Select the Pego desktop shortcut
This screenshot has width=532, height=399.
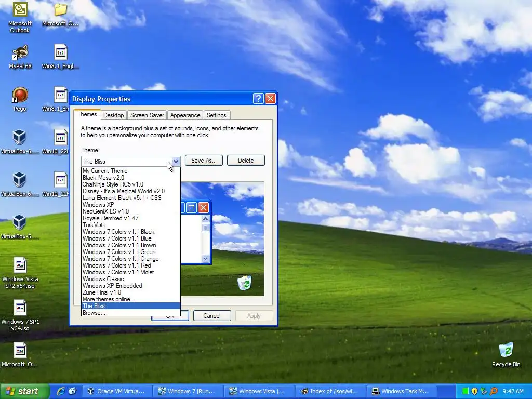tap(20, 99)
